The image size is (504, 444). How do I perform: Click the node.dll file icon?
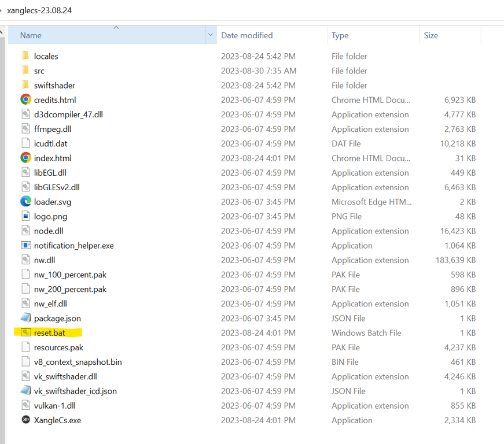coord(25,231)
